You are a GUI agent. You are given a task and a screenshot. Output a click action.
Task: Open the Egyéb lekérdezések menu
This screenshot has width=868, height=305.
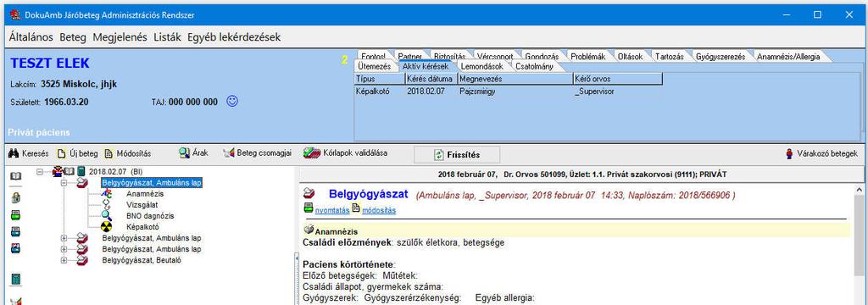(x=234, y=37)
